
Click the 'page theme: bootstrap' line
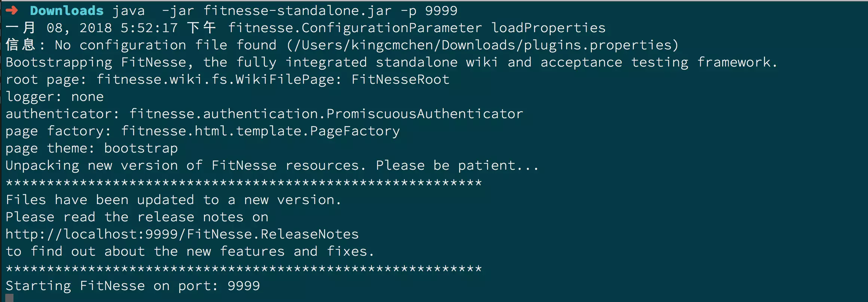coord(92,148)
